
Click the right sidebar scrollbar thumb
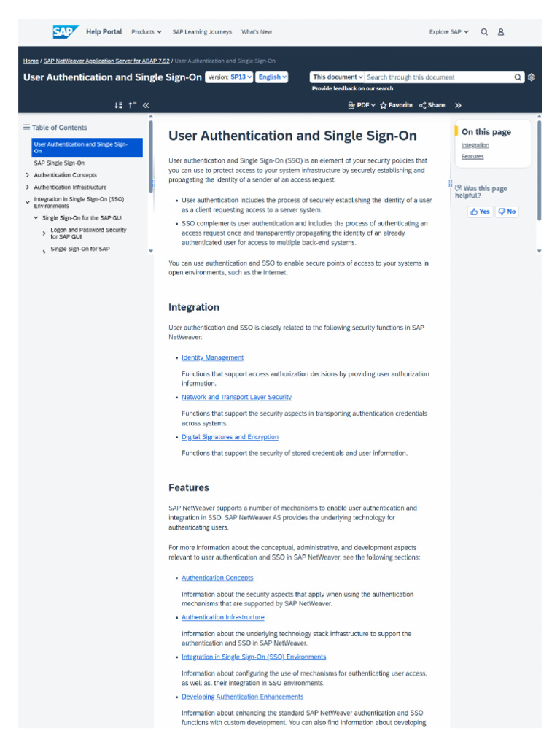pyautogui.click(x=540, y=170)
